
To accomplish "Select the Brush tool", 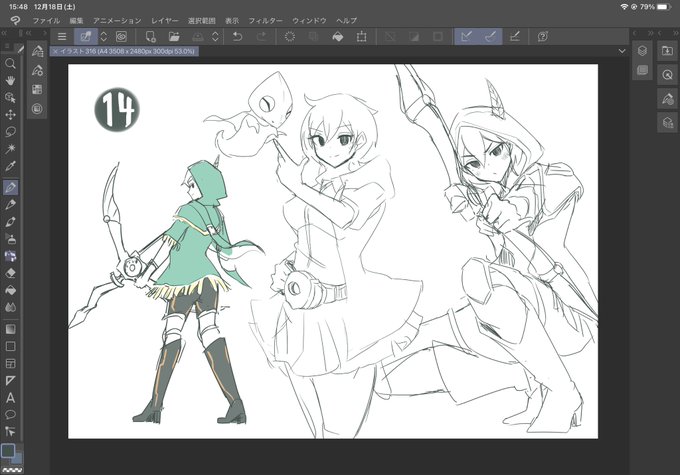I will tap(10, 222).
